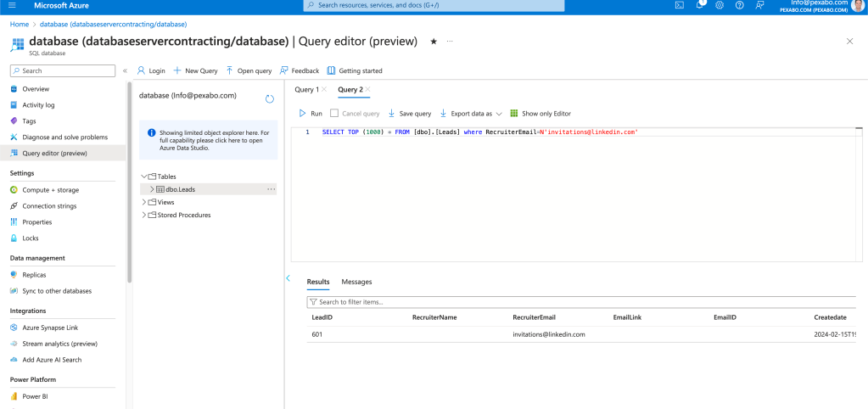Collapse the sidebar with double chevron
Image resolution: width=868 pixels, height=409 pixels.
click(125, 70)
